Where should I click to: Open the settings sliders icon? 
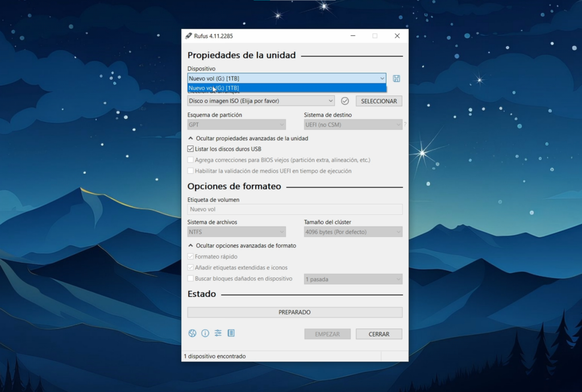[x=218, y=333]
